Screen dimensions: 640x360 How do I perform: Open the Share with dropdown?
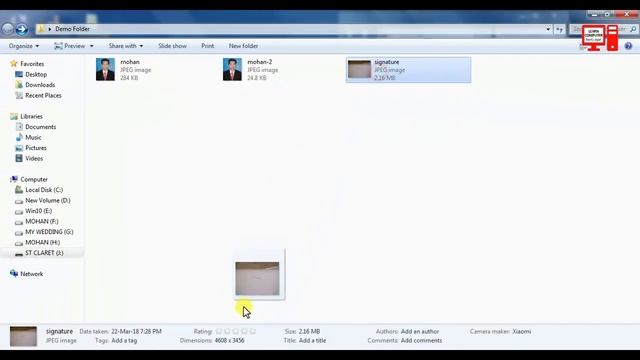126,46
